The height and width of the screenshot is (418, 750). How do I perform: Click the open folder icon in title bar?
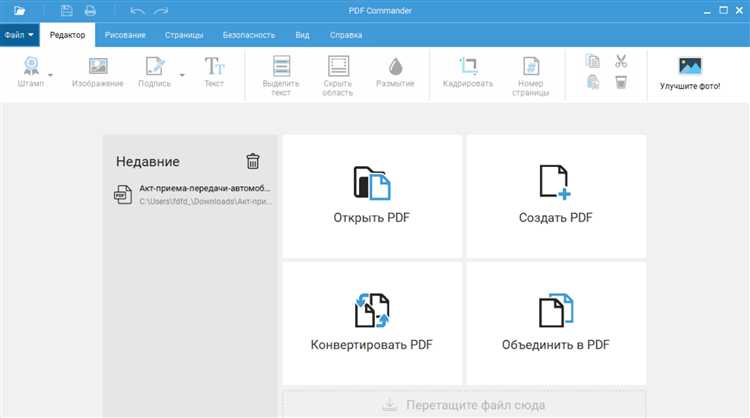pos(19,11)
